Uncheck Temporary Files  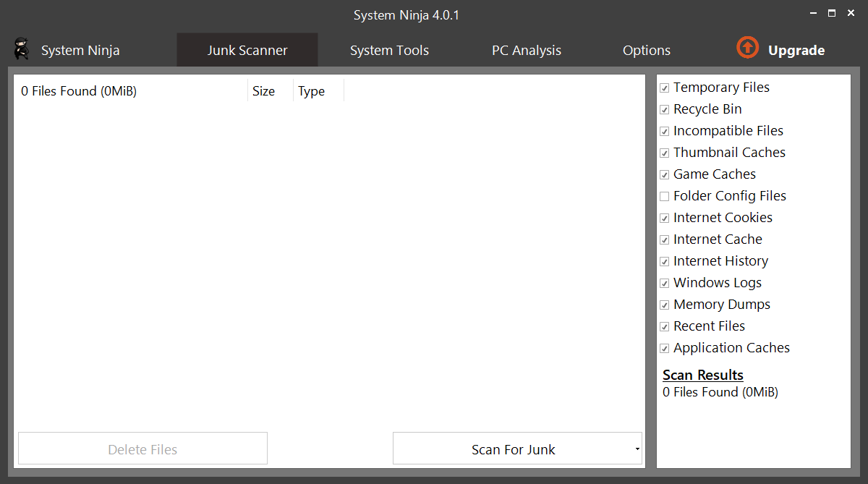pos(664,88)
